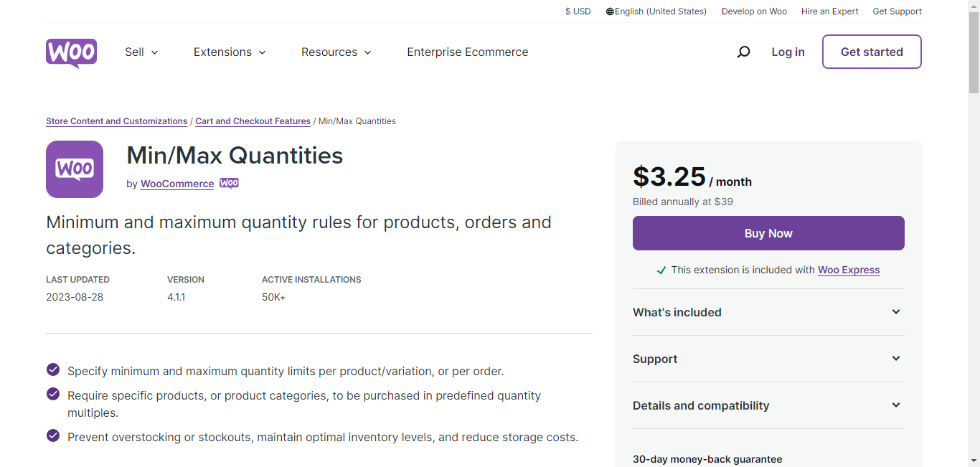980x467 pixels.
Task: Open Hire an Expert link
Action: tap(830, 11)
